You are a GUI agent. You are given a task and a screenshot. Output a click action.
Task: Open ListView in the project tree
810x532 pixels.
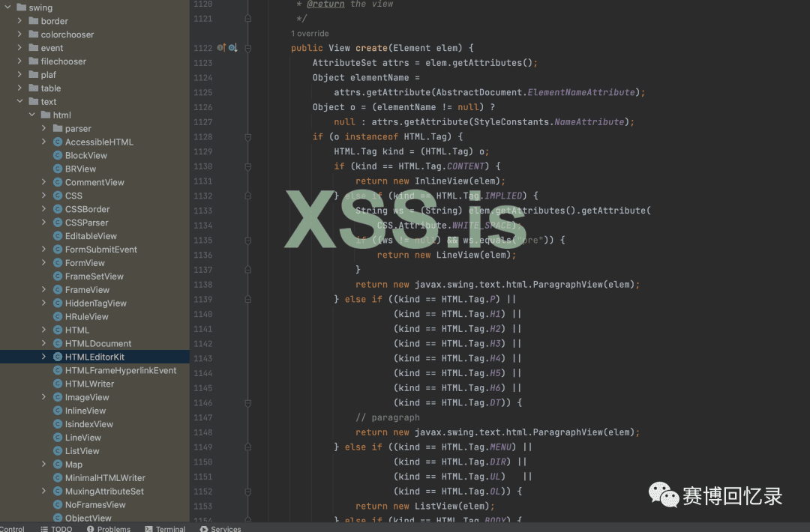click(82, 451)
